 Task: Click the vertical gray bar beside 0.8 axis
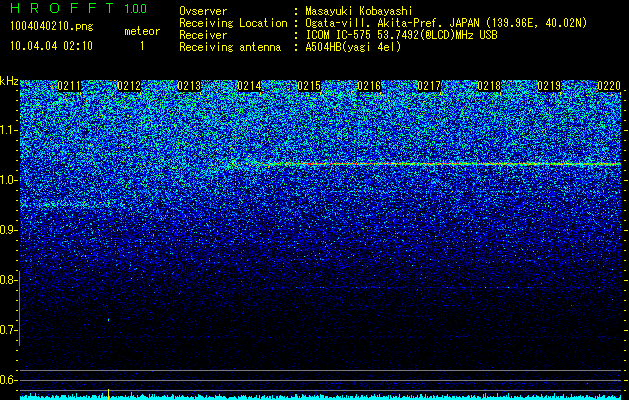tap(20, 308)
